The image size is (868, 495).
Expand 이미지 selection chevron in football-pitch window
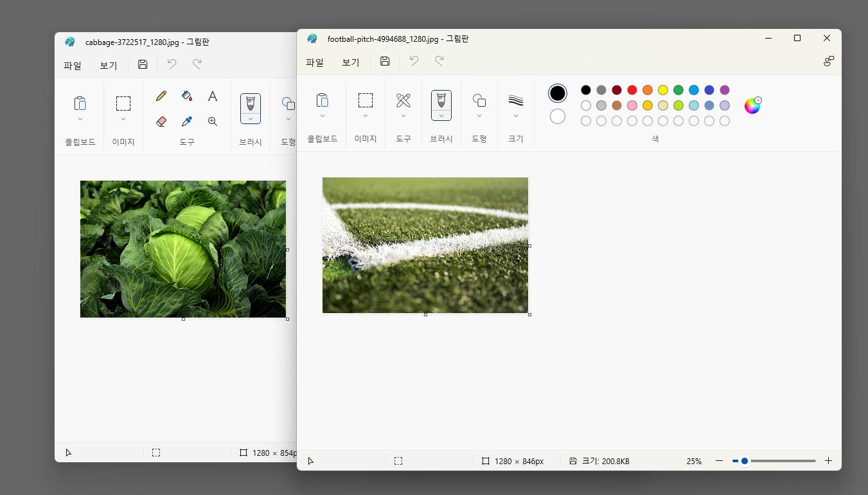click(x=366, y=116)
